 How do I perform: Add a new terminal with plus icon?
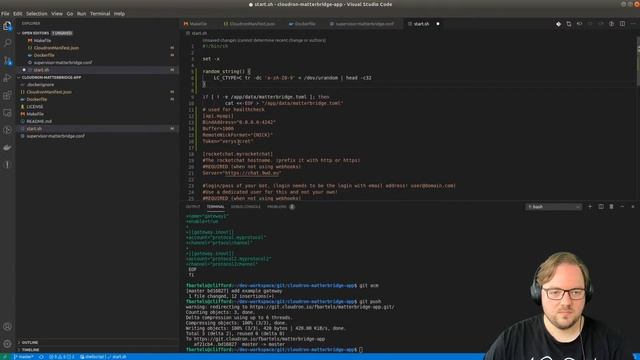(x=590, y=207)
